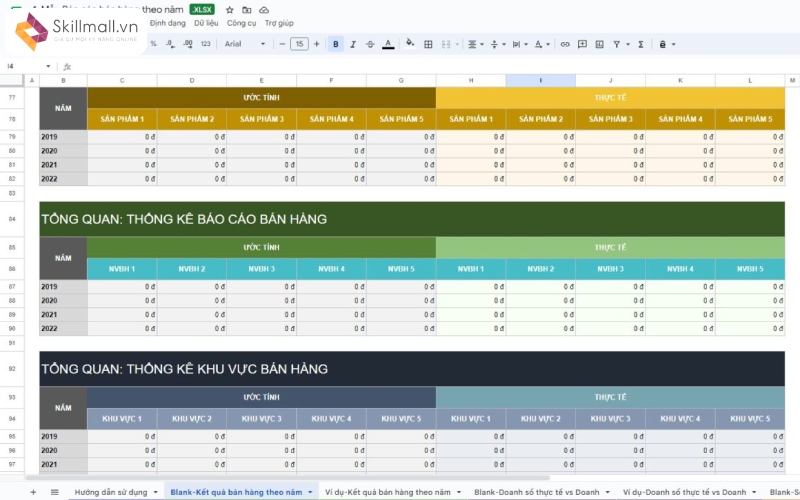This screenshot has height=500, width=800.
Task: Increase font size with plus button
Action: (316, 44)
